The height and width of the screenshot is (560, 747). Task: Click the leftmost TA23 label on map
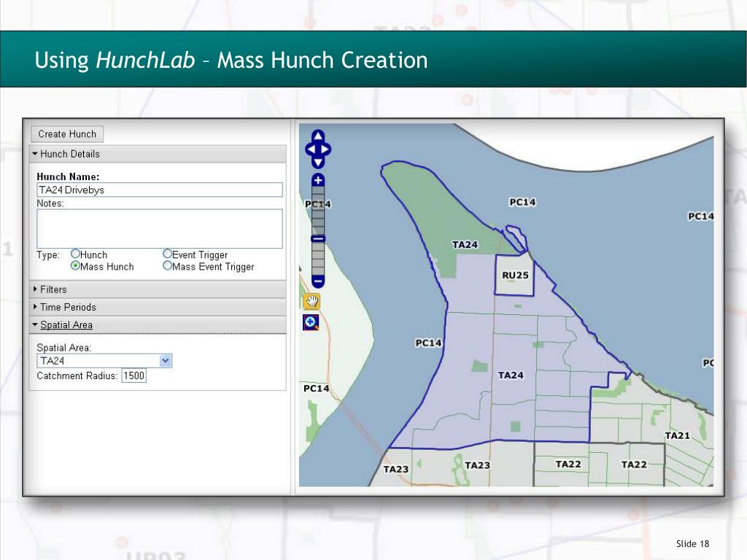click(396, 470)
